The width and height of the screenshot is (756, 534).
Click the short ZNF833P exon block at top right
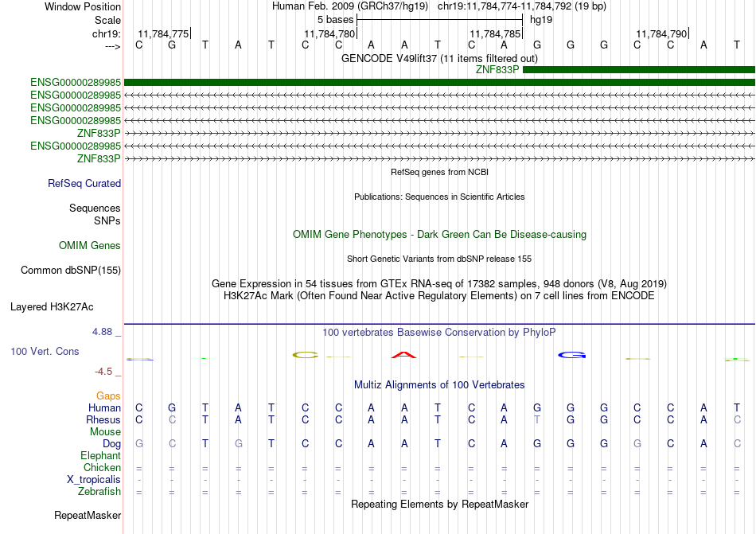click(x=639, y=70)
